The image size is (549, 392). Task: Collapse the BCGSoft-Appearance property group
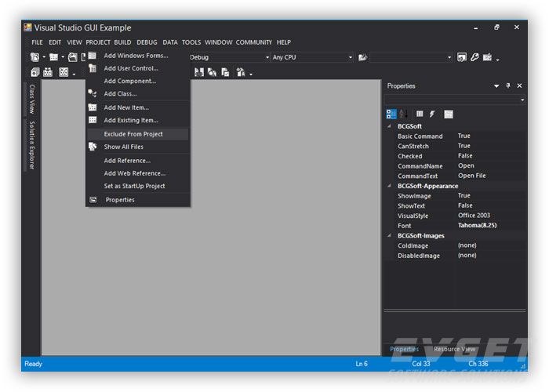(389, 186)
